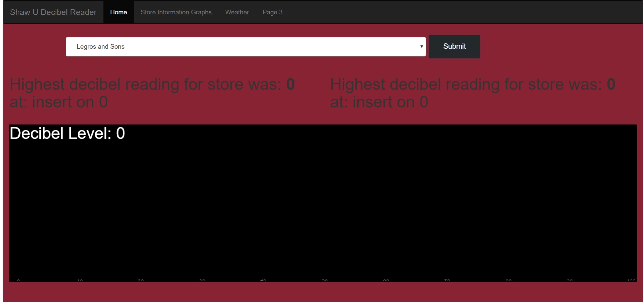Click the 40 tick on decibel axis
This screenshot has height=302, width=644.
pyautogui.click(x=263, y=280)
